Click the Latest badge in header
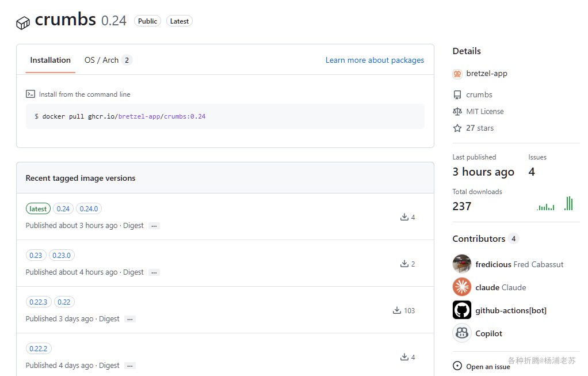This screenshot has height=376, width=588. [x=180, y=21]
